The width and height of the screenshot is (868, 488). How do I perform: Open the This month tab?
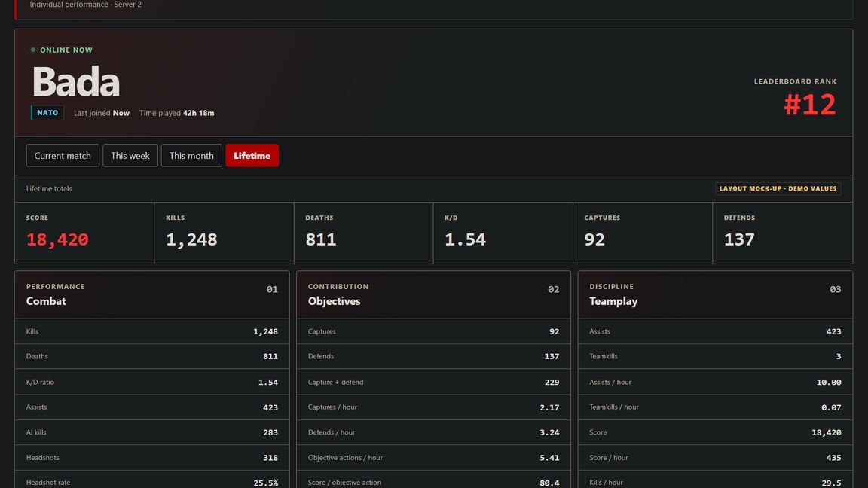coord(191,155)
